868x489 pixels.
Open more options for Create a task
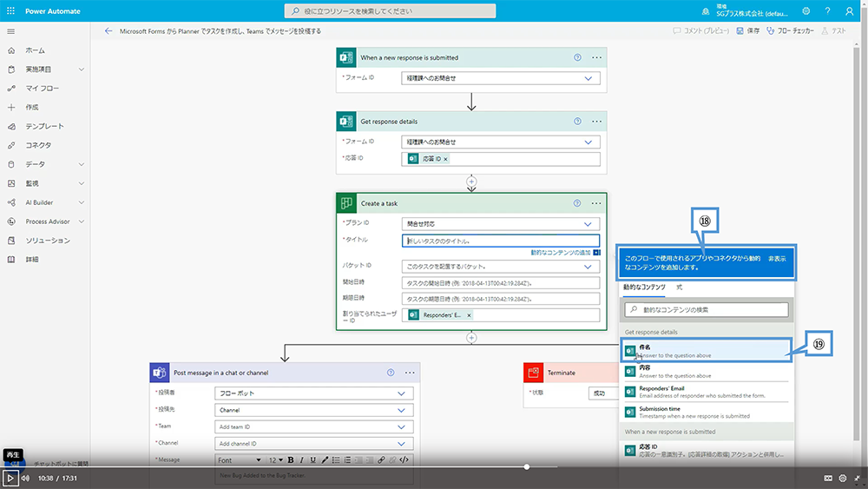[595, 203]
